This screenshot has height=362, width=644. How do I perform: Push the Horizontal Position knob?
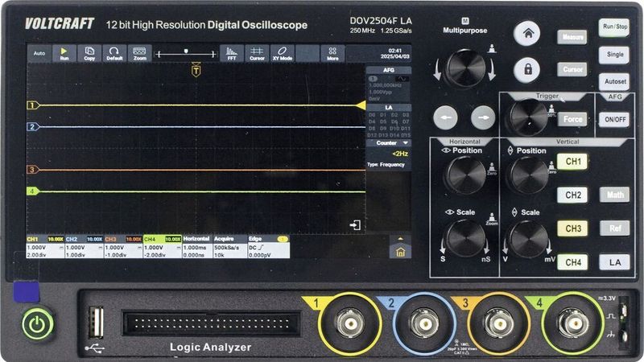click(x=465, y=175)
